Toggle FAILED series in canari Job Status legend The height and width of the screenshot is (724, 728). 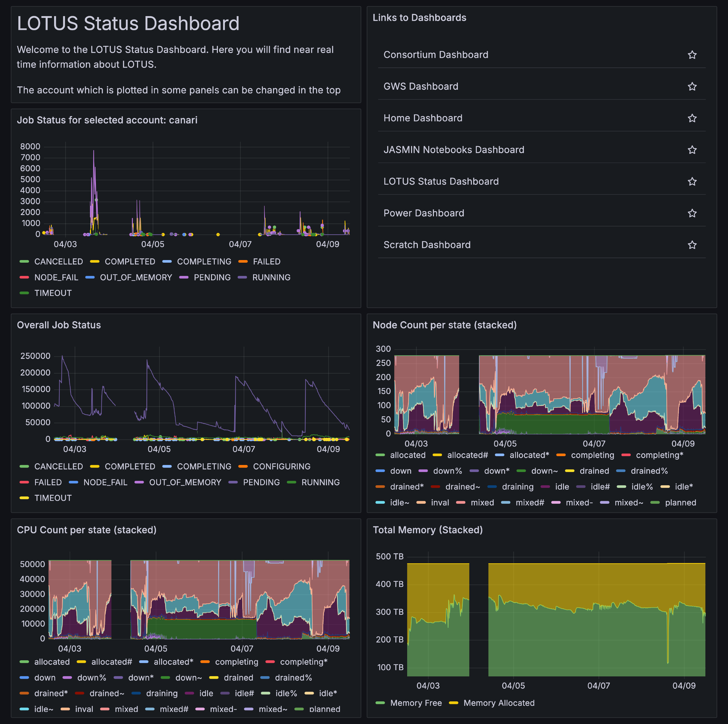point(266,262)
